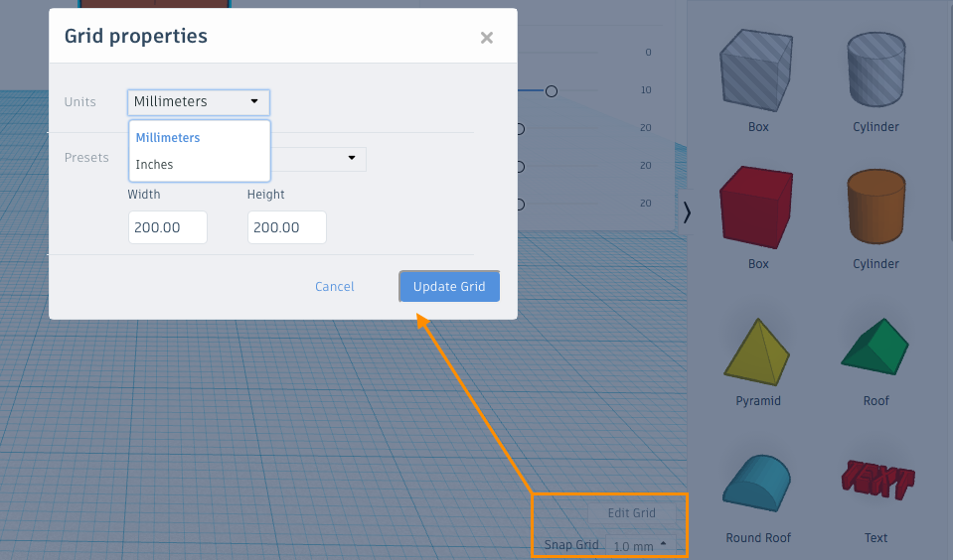Viewport: 953px width, 560px height.
Task: Open the Snap Grid 1.0 mm dropdown
Action: point(640,546)
